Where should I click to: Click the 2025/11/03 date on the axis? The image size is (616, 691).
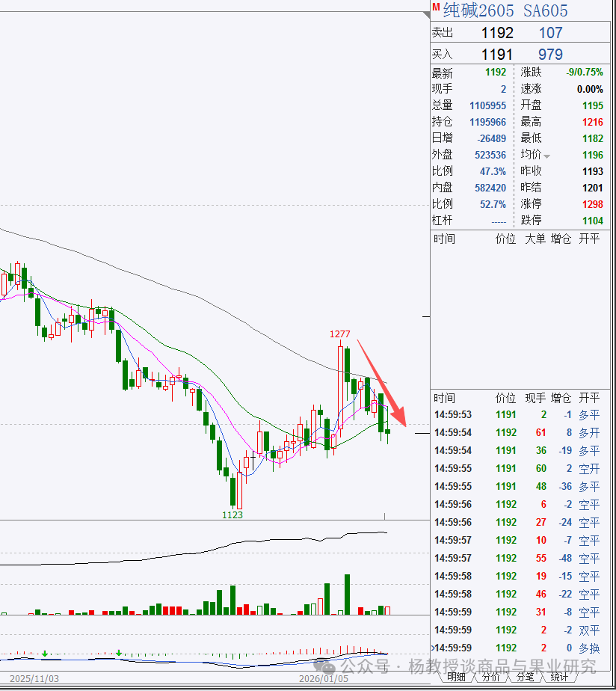(x=34, y=679)
